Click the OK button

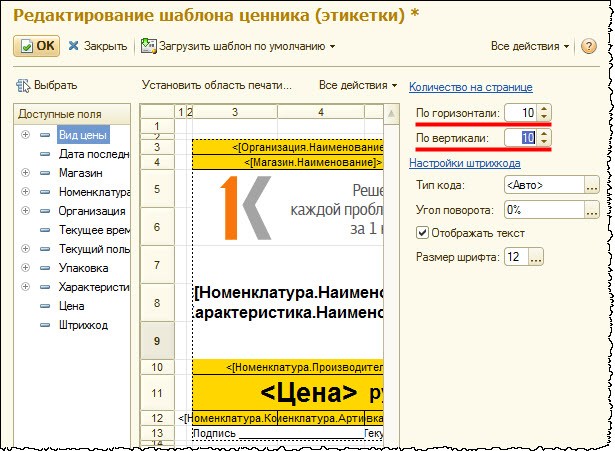36,46
